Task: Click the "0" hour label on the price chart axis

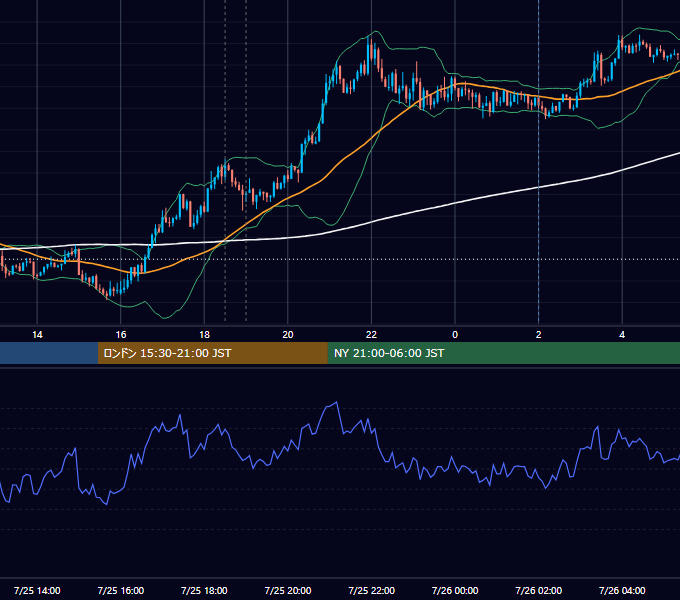Action: click(x=455, y=335)
